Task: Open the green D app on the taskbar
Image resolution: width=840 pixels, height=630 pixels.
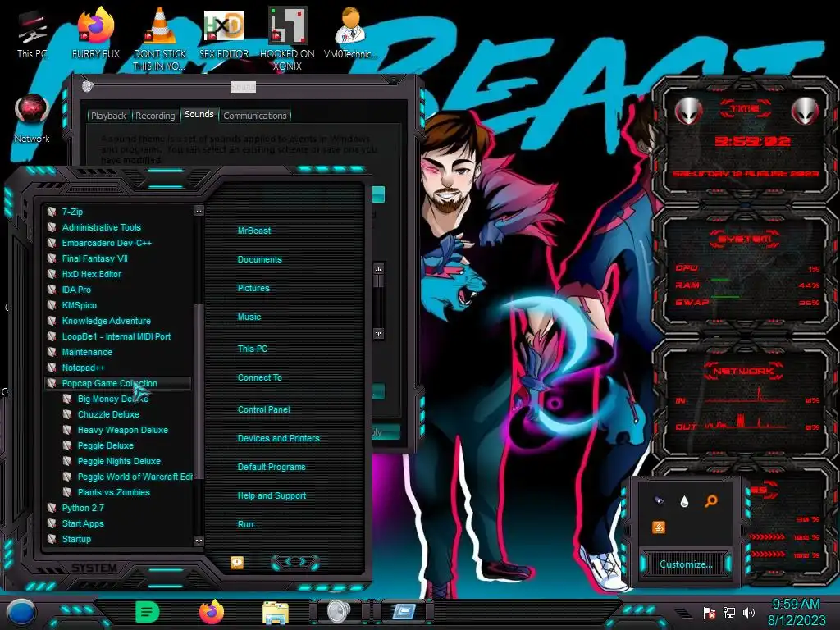Action: 148,612
